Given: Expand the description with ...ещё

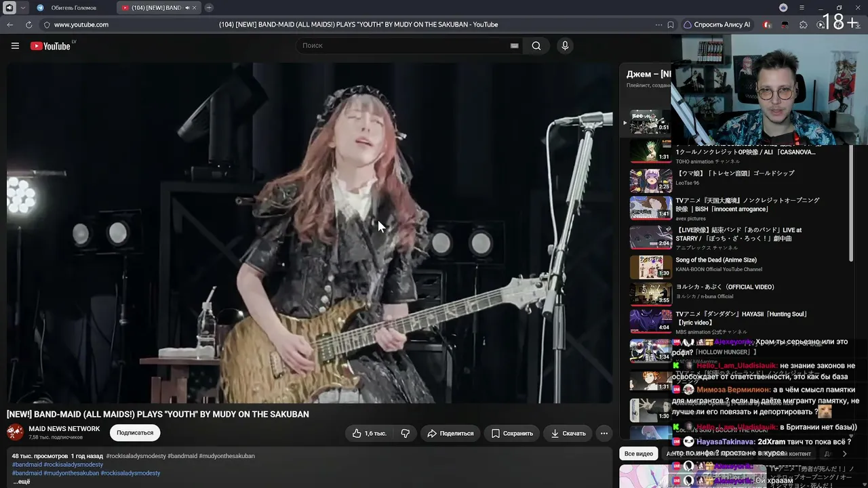Looking at the screenshot, I should (22, 481).
